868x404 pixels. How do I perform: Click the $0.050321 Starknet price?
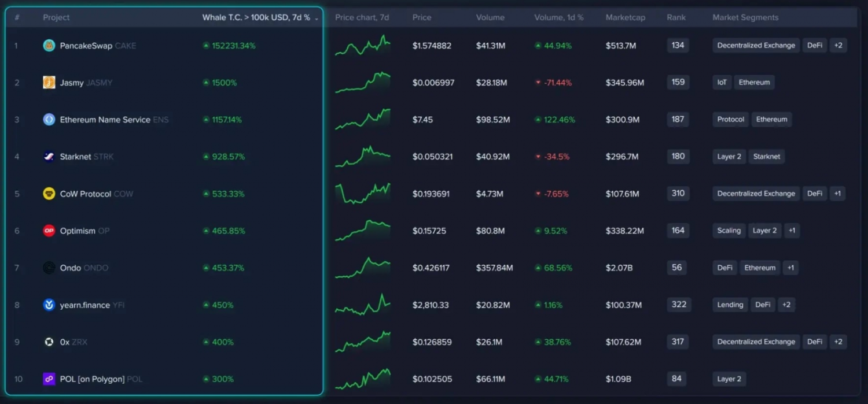(x=433, y=157)
